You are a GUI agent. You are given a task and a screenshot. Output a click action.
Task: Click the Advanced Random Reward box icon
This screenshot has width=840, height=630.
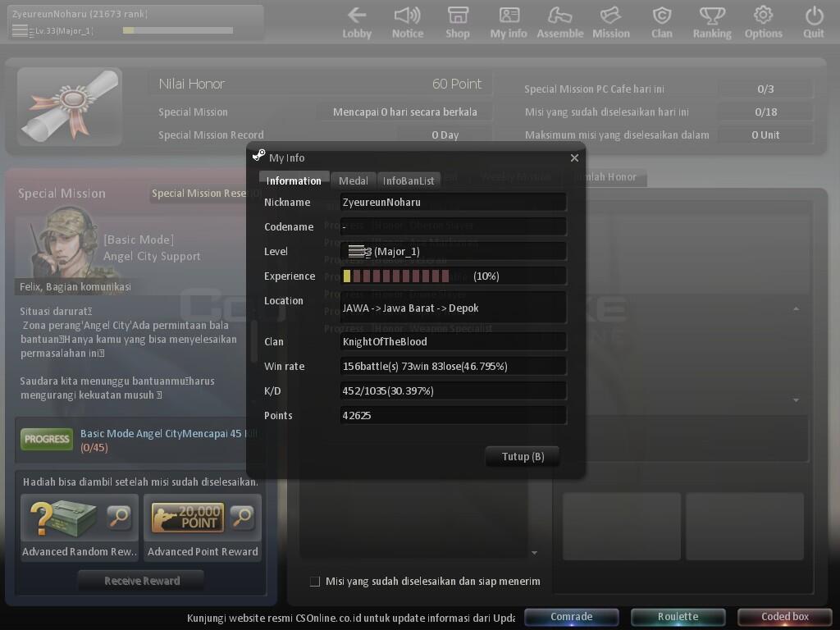64,517
